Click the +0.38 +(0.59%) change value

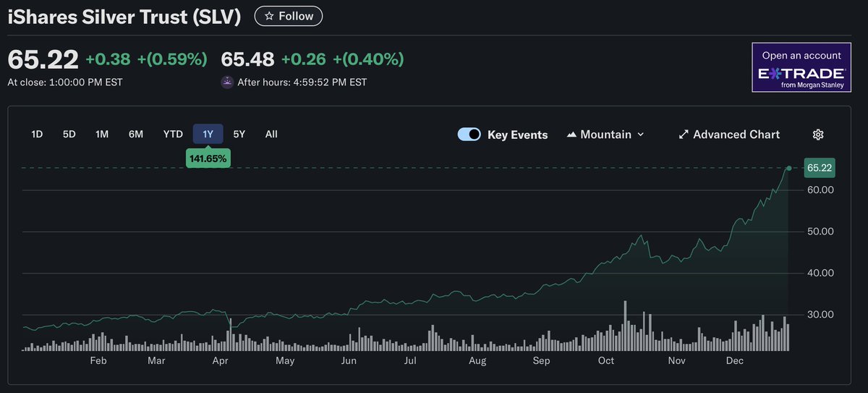click(x=146, y=59)
